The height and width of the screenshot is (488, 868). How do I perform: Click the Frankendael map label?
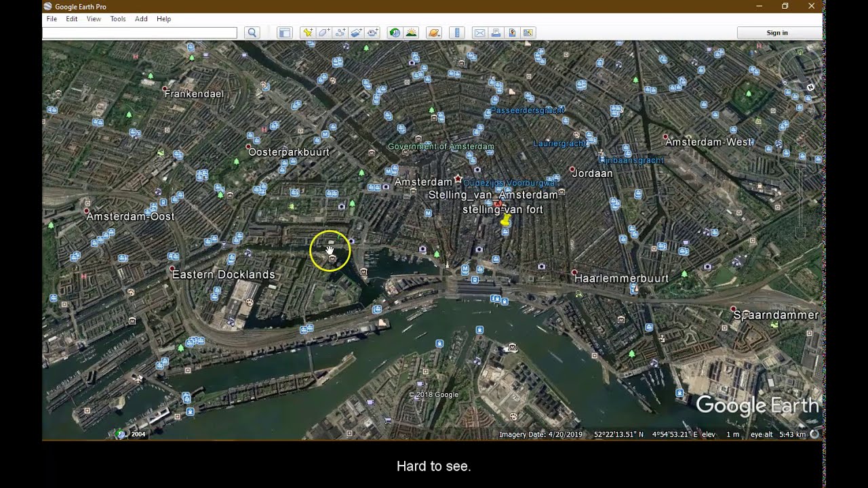[194, 94]
